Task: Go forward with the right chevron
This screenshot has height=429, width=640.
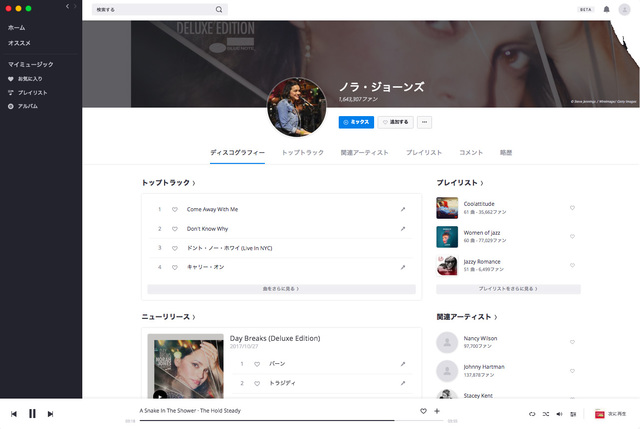Action: coord(75,6)
